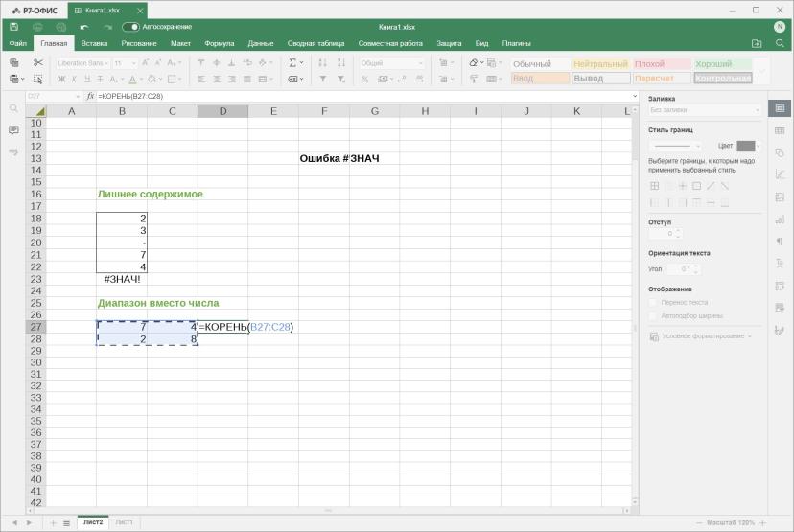794x532 pixels.
Task: Switch to the Сводная таблица tab
Action: tap(316, 43)
